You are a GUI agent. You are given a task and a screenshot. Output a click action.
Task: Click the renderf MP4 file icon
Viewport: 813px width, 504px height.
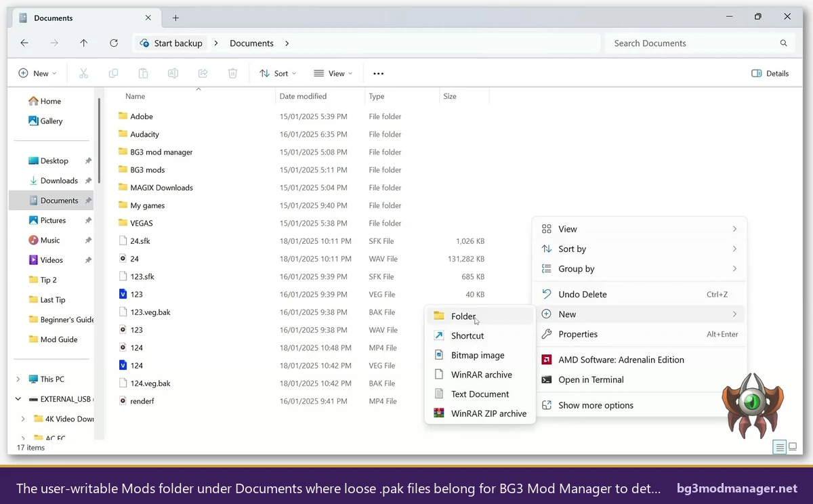click(x=123, y=401)
